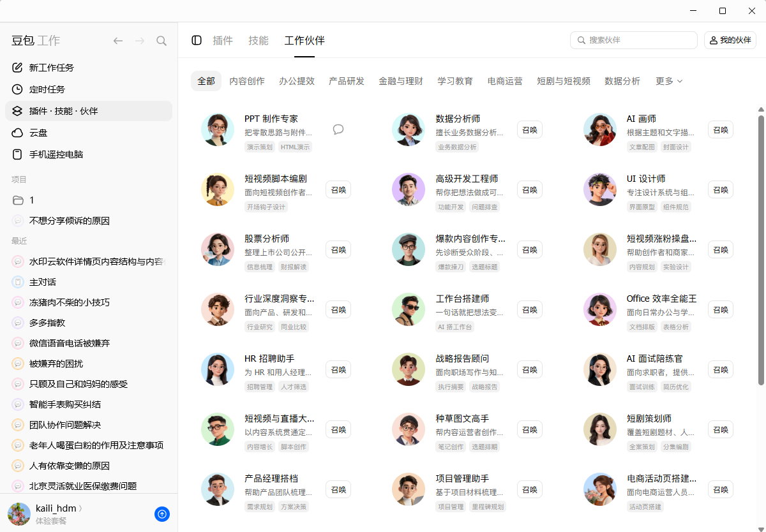Viewport: 766px width, 532px height.
Task: Summon 项目管理助手 with 召唤
Action: pyautogui.click(x=530, y=489)
